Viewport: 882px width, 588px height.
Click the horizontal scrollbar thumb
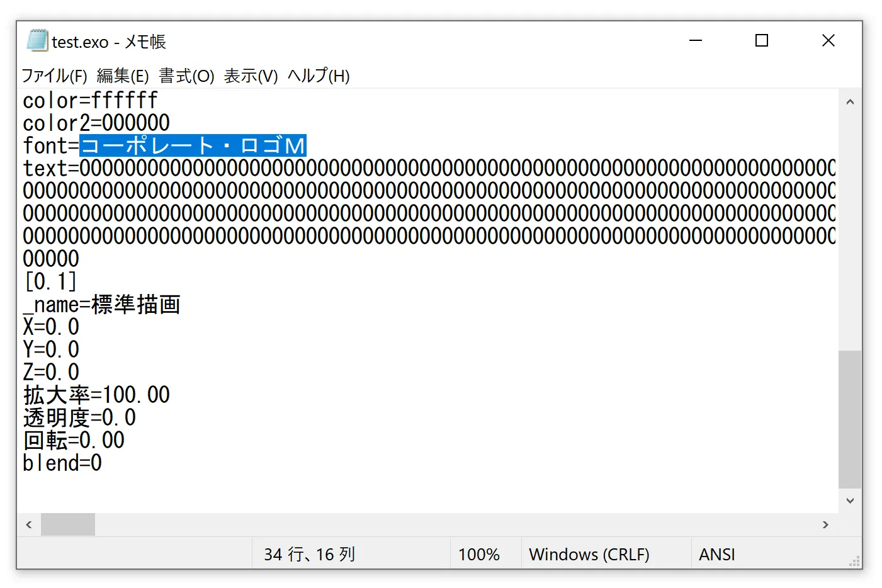[x=68, y=524]
